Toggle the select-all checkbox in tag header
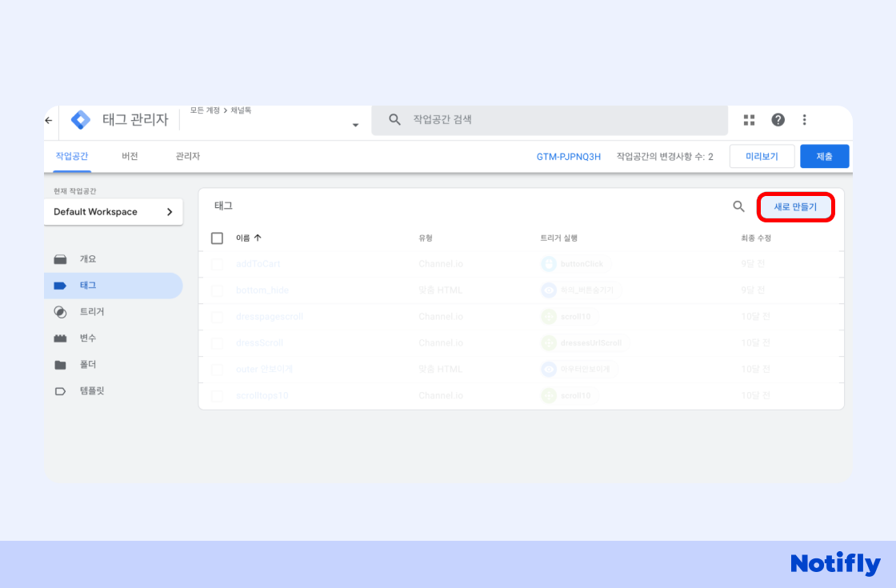Viewport: 896px width, 588px height. (x=217, y=238)
